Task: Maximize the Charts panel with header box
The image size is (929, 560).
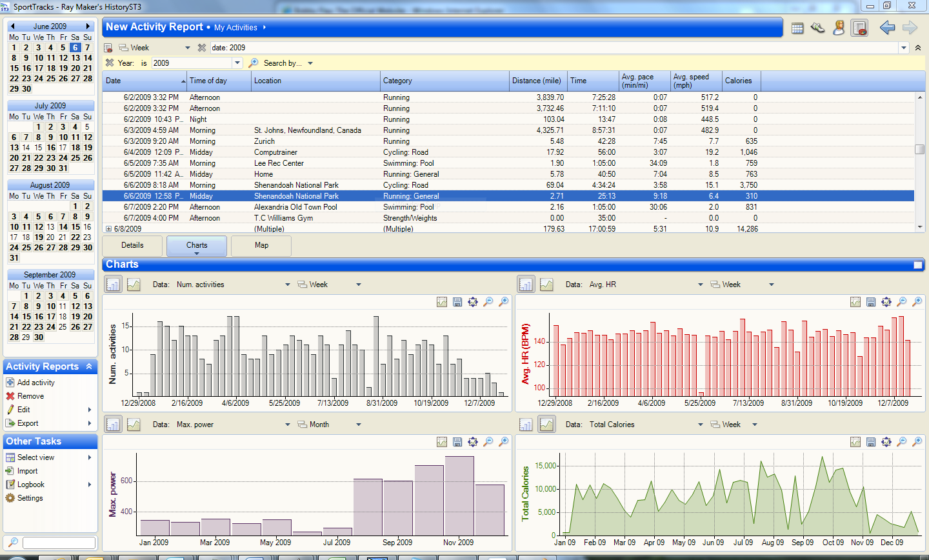Action: tap(918, 265)
